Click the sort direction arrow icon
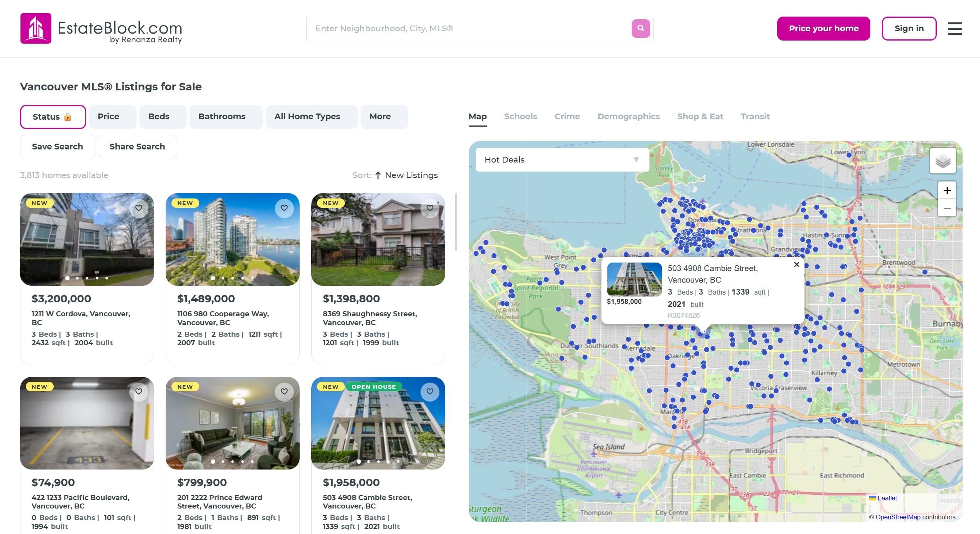This screenshot has width=980, height=534. [x=378, y=175]
